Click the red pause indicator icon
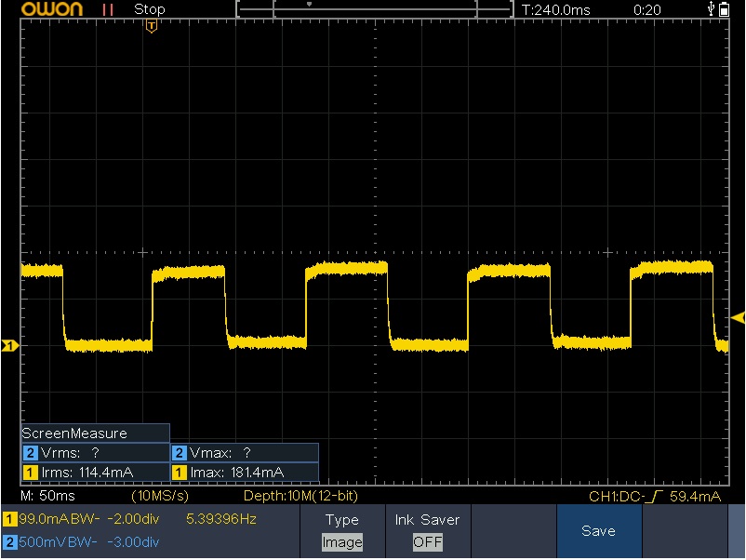Image resolution: width=746 pixels, height=560 pixels. point(108,9)
